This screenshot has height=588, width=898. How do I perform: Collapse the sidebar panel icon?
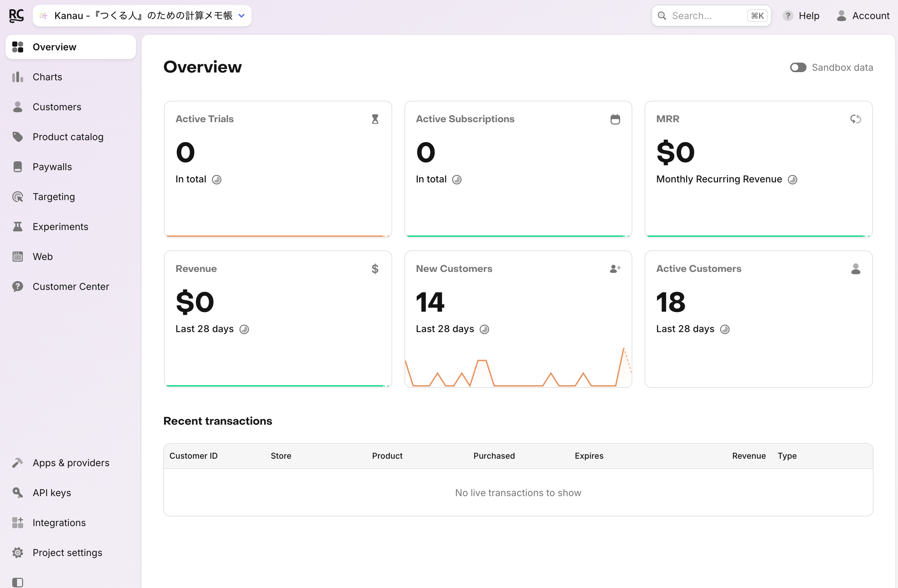point(18,582)
